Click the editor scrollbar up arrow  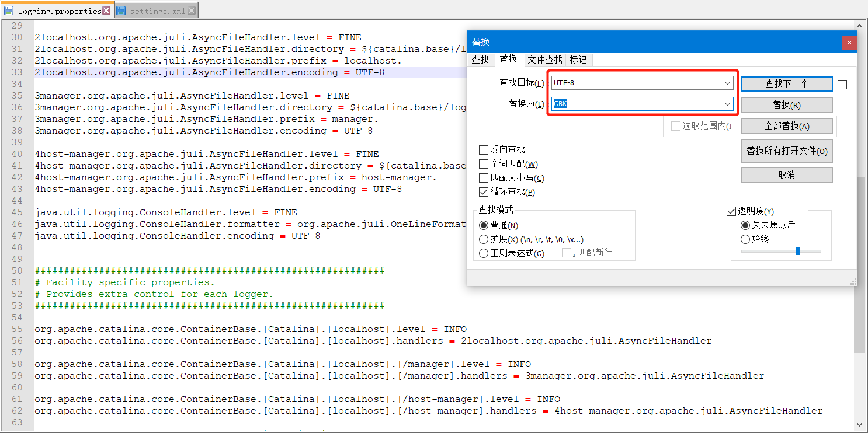[859, 26]
